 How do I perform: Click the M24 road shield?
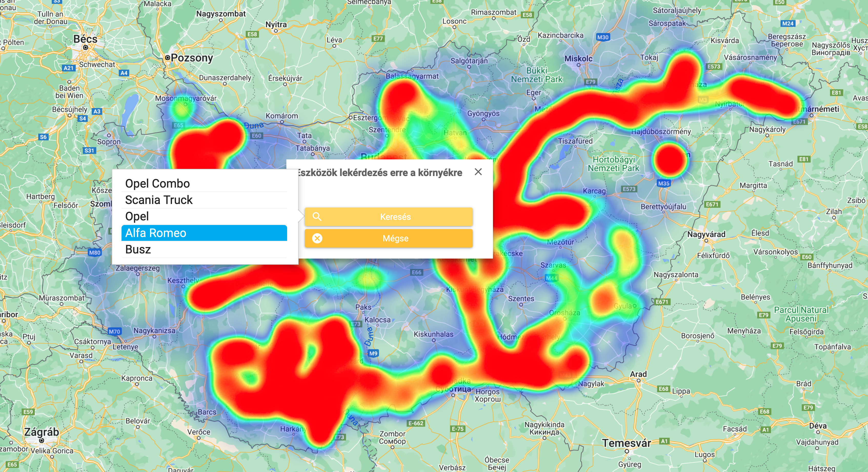point(788,23)
